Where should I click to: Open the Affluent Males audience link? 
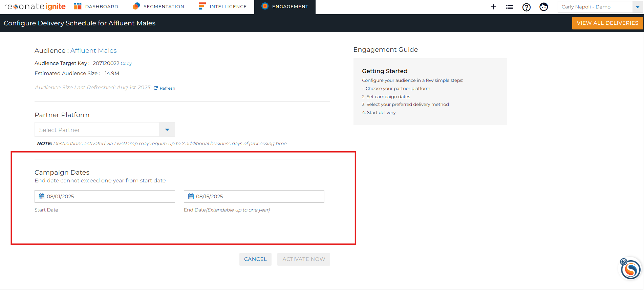(93, 50)
